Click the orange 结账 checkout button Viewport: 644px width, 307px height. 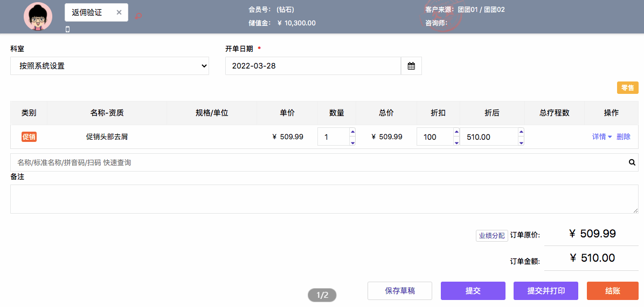(x=613, y=291)
